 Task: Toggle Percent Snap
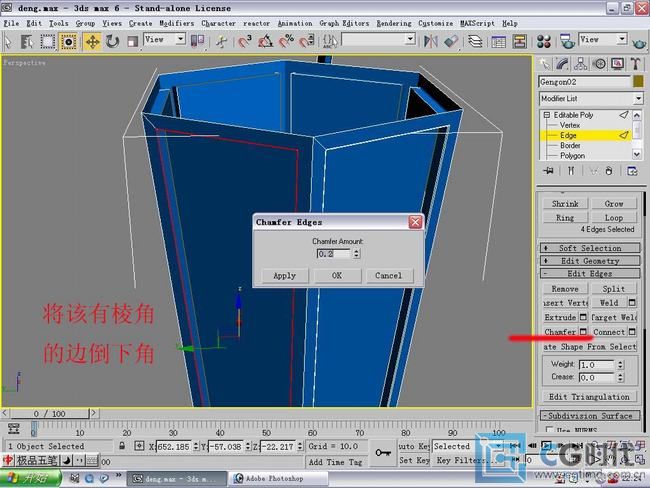tap(286, 41)
